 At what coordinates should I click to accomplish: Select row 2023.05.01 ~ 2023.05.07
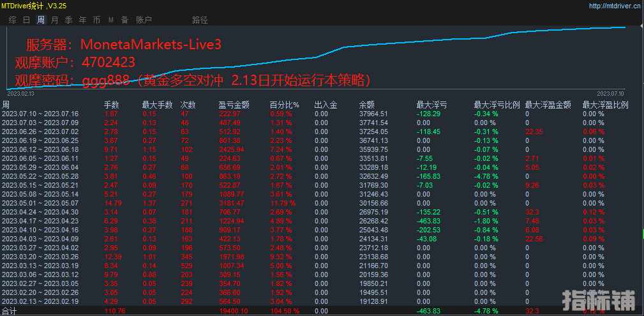[322, 203]
